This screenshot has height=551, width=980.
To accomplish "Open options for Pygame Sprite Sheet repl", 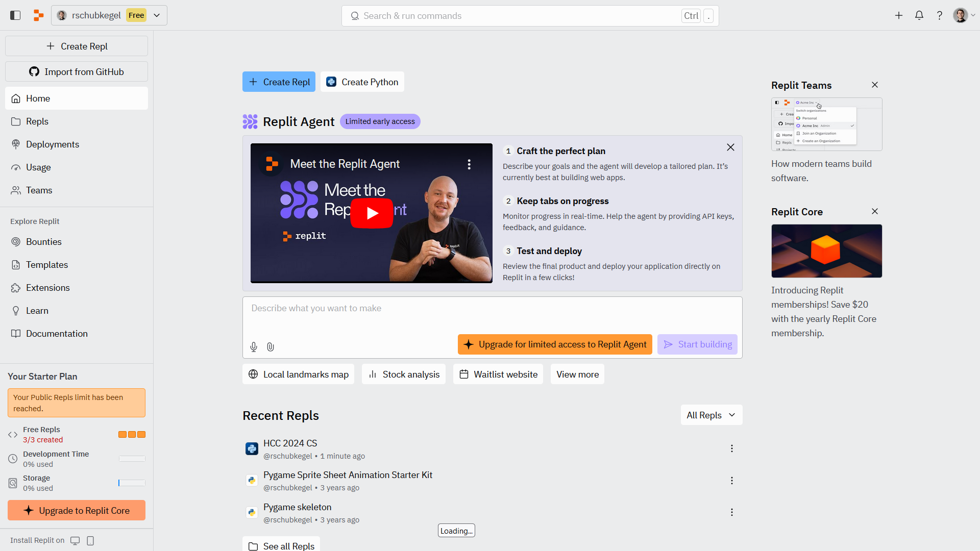I will pyautogui.click(x=732, y=481).
